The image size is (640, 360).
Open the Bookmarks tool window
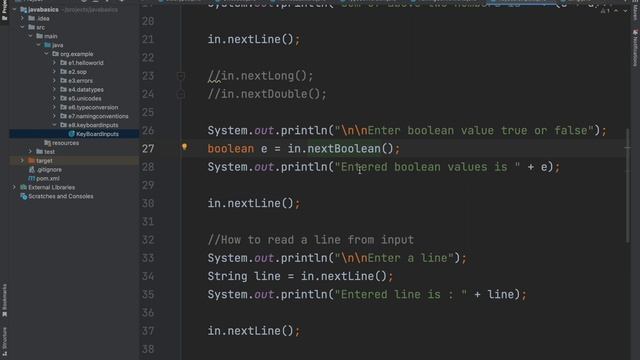point(4,300)
